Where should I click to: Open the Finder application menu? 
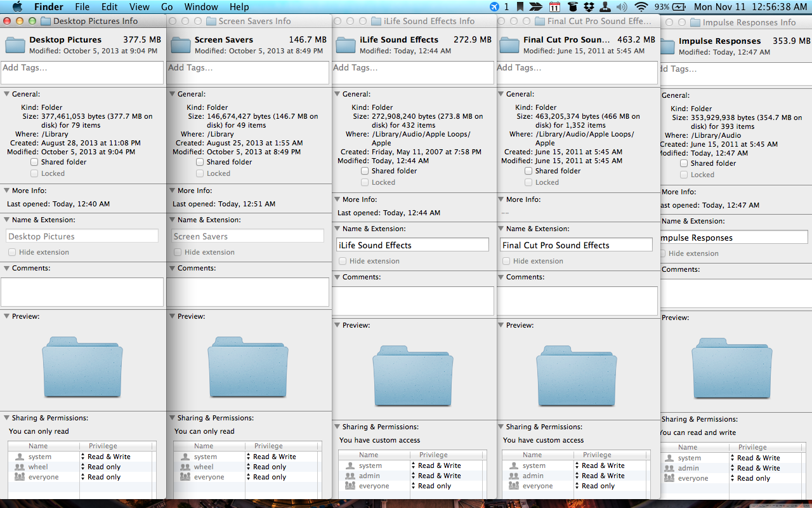[x=48, y=7]
